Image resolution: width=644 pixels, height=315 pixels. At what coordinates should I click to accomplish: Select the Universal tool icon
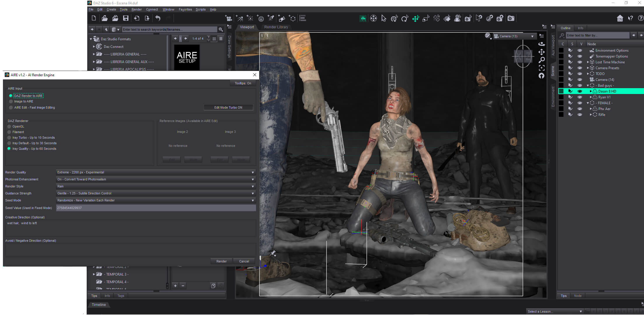[x=395, y=18]
